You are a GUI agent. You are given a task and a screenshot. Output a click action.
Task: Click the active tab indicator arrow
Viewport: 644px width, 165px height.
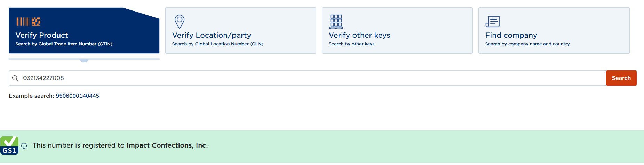pos(84,61)
